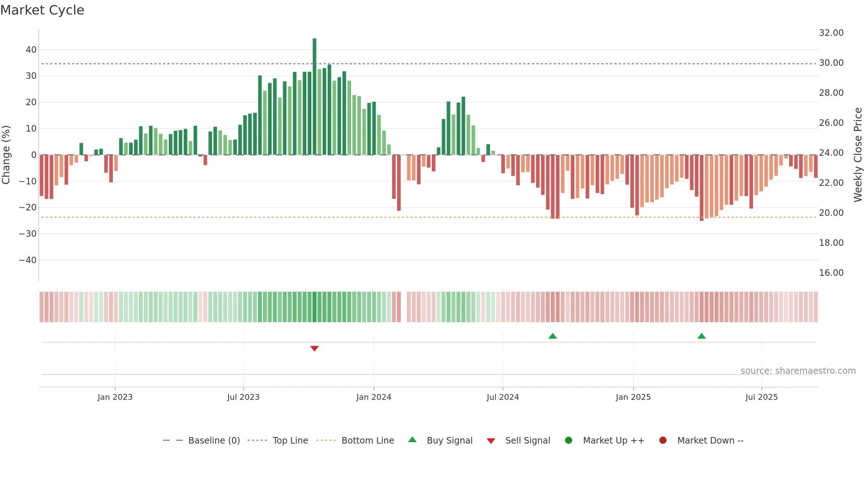Click the 'Market Down --' legend label

click(710, 441)
